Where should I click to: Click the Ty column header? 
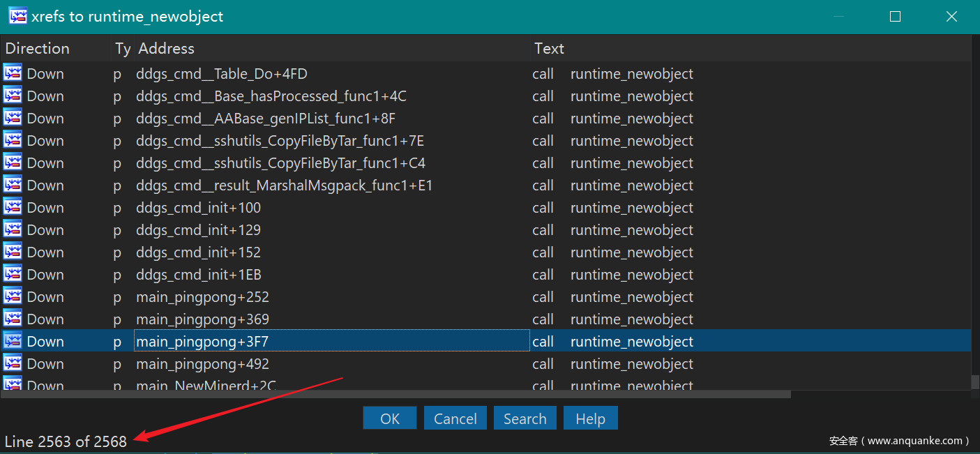[123, 49]
